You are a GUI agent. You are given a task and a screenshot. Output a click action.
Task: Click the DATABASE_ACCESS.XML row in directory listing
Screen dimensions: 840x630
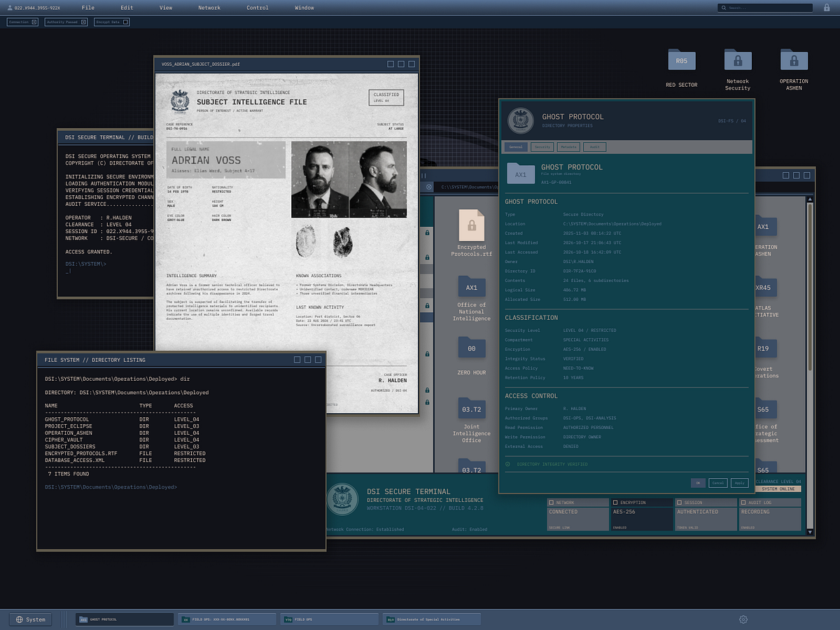tap(125, 461)
